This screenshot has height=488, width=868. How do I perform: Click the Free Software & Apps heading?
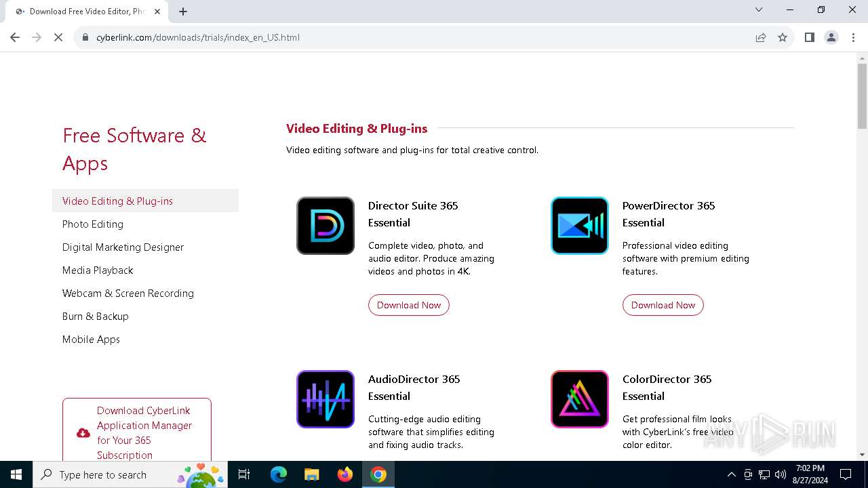134,149
